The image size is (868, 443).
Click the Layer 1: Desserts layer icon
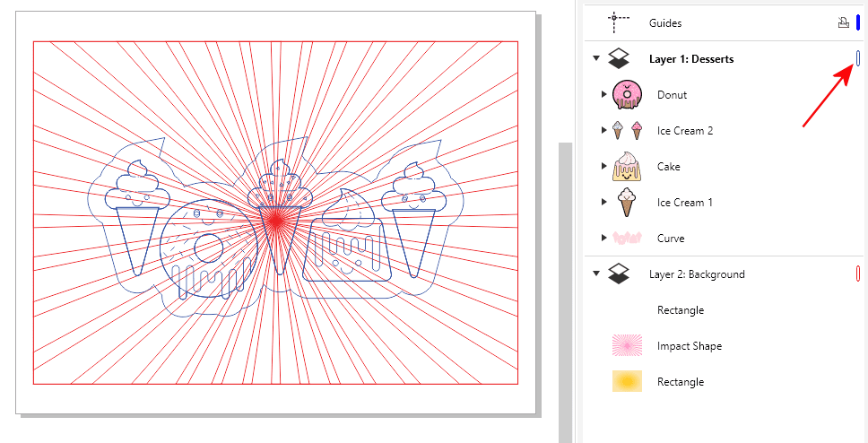619,59
